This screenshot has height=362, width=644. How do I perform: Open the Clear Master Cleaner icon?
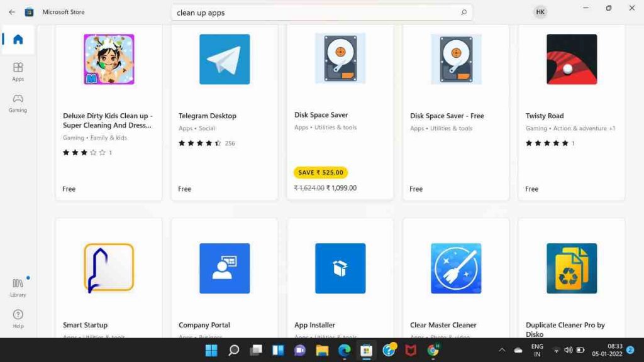[x=456, y=268]
